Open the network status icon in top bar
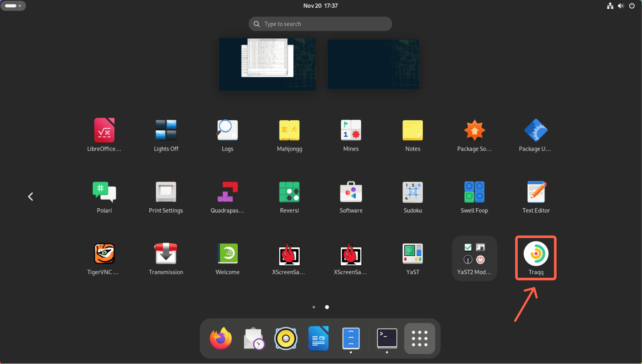 [610, 6]
